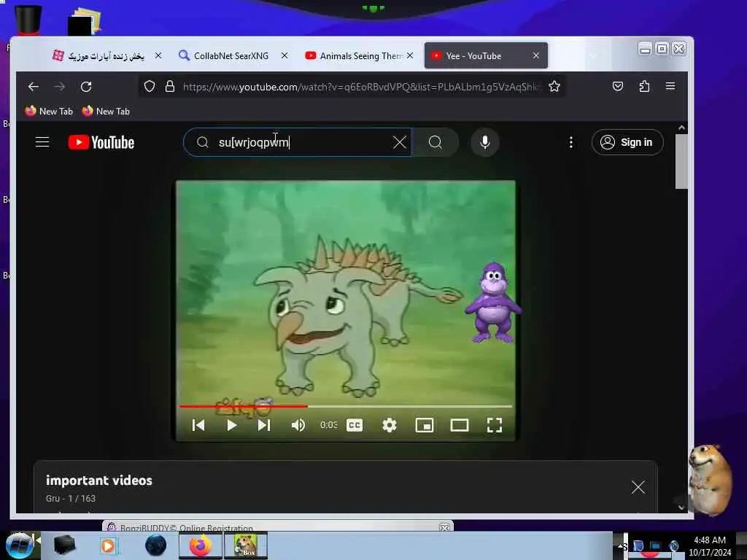Screen dimensions: 747x560
Task: Switch to theater mode
Action: 460,425
